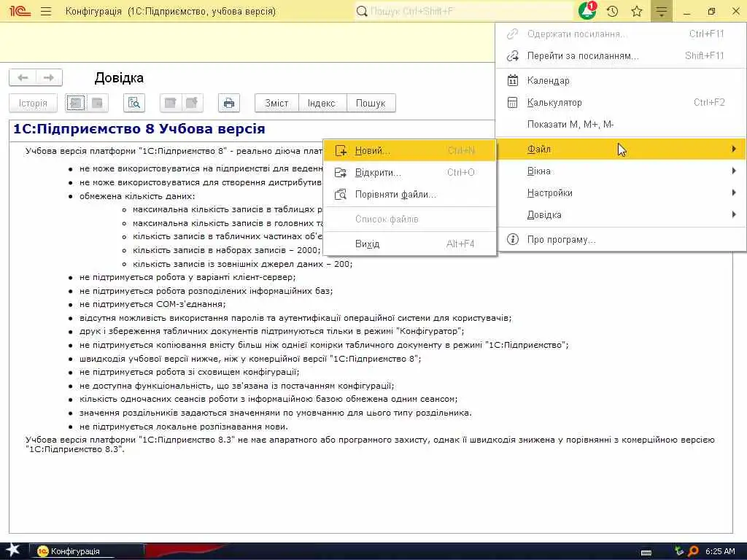The height and width of the screenshot is (560, 747).
Task: Click the disabled Історія button
Action: coord(33,103)
